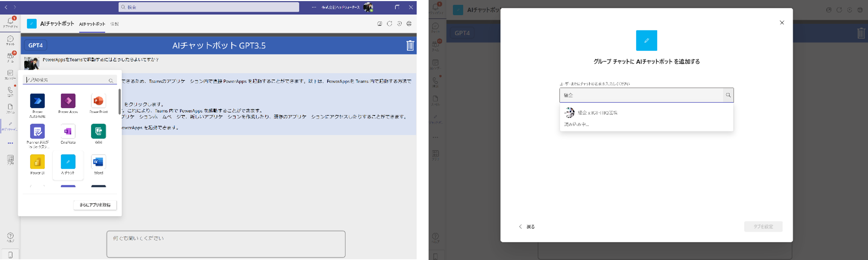This screenshot has width=868, height=260.
Task: Reload the AI chatbot tab
Action: [x=390, y=24]
